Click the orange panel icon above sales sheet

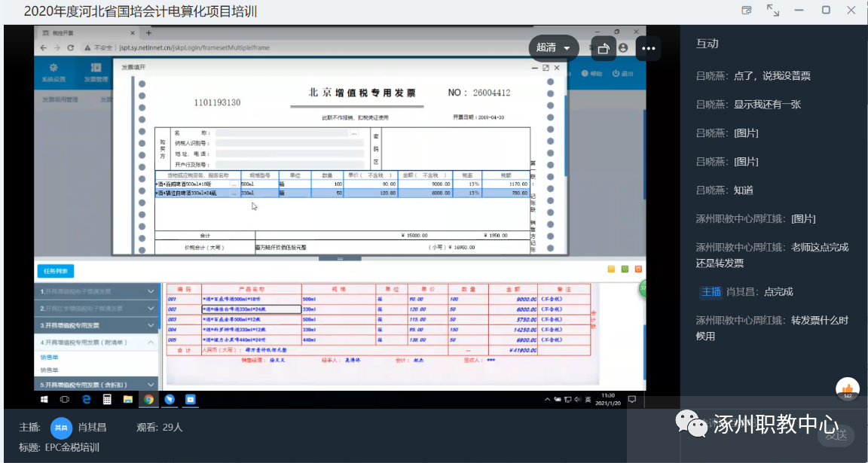coord(637,270)
